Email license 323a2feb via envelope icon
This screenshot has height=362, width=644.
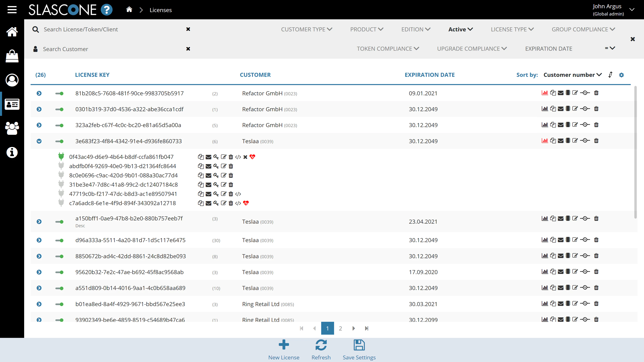[x=561, y=125]
